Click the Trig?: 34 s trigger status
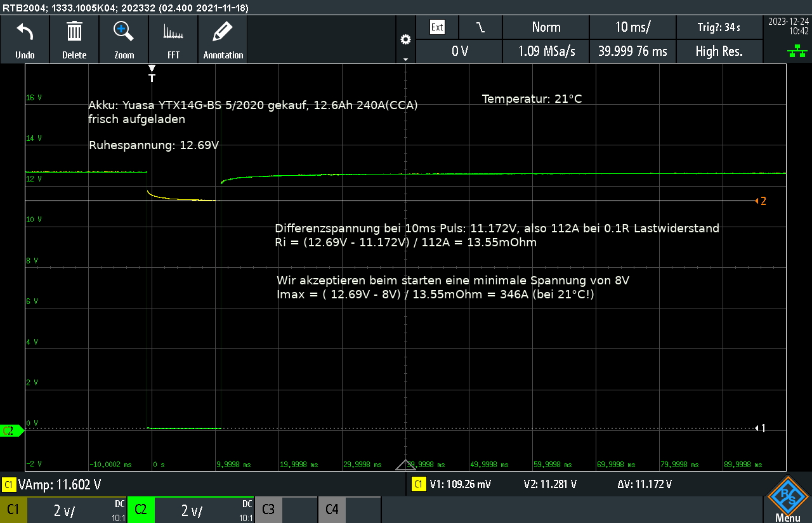 [719, 27]
